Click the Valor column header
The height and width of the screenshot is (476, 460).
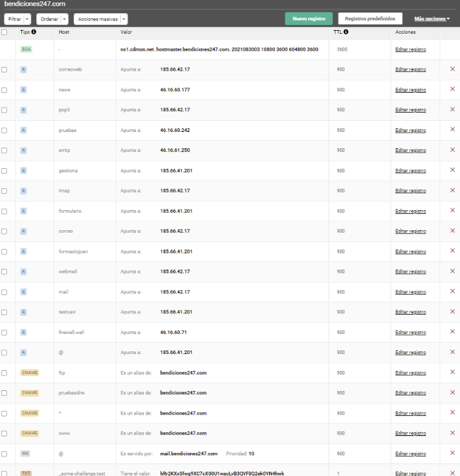pyautogui.click(x=126, y=32)
